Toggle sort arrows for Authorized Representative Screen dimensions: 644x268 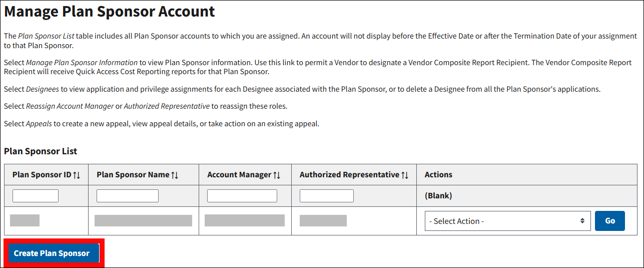(x=405, y=175)
